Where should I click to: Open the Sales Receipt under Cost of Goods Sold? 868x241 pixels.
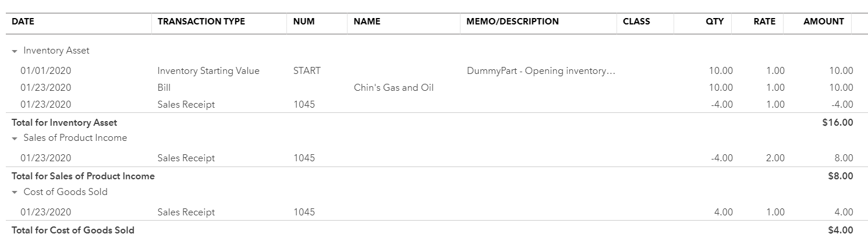pyautogui.click(x=186, y=212)
